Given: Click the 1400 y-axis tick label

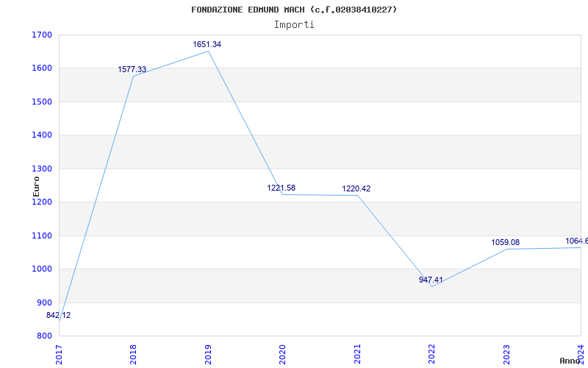Looking at the screenshot, I should coord(42,135).
